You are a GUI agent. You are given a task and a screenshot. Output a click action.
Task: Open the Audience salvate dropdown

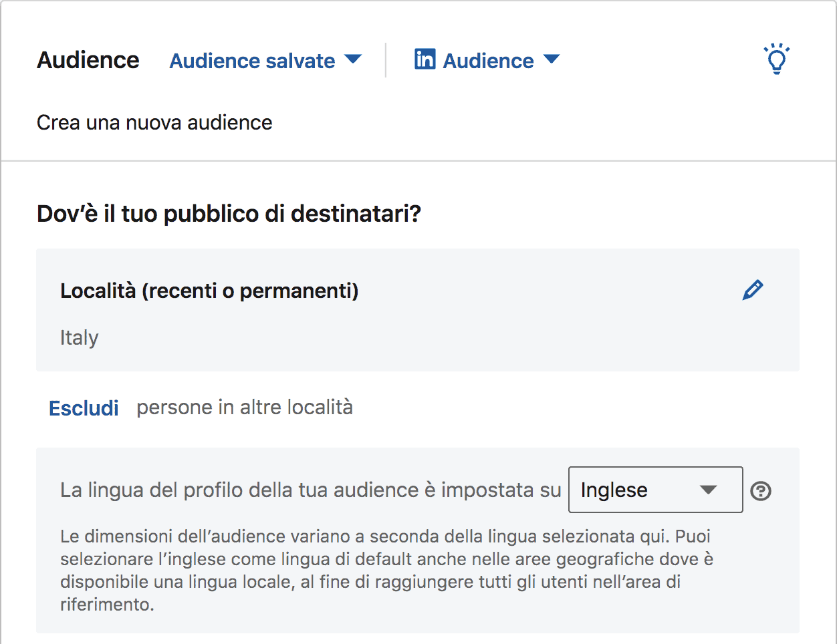(x=265, y=61)
